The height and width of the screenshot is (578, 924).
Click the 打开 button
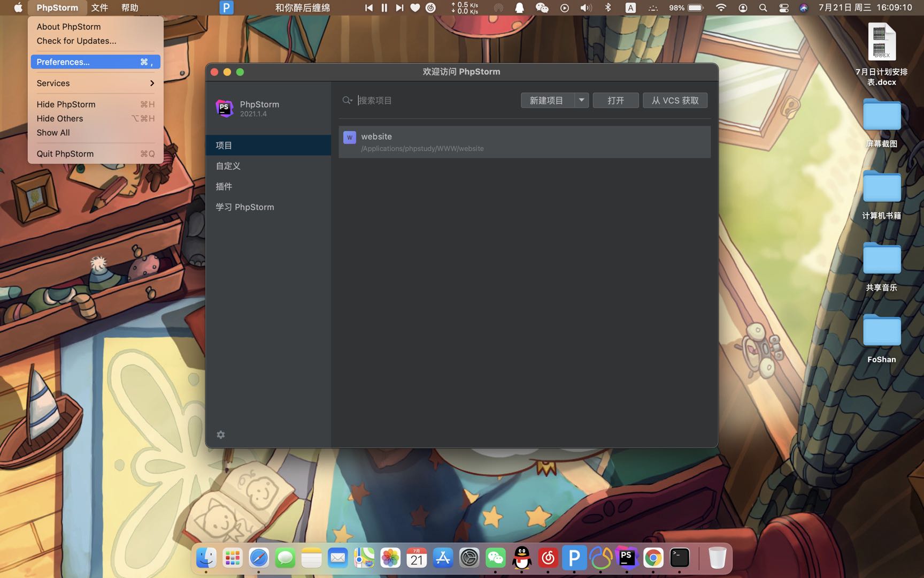click(615, 100)
